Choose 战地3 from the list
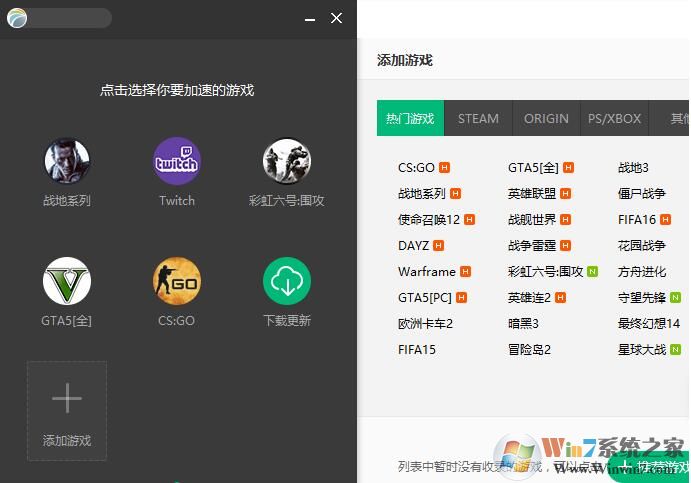 (x=633, y=168)
